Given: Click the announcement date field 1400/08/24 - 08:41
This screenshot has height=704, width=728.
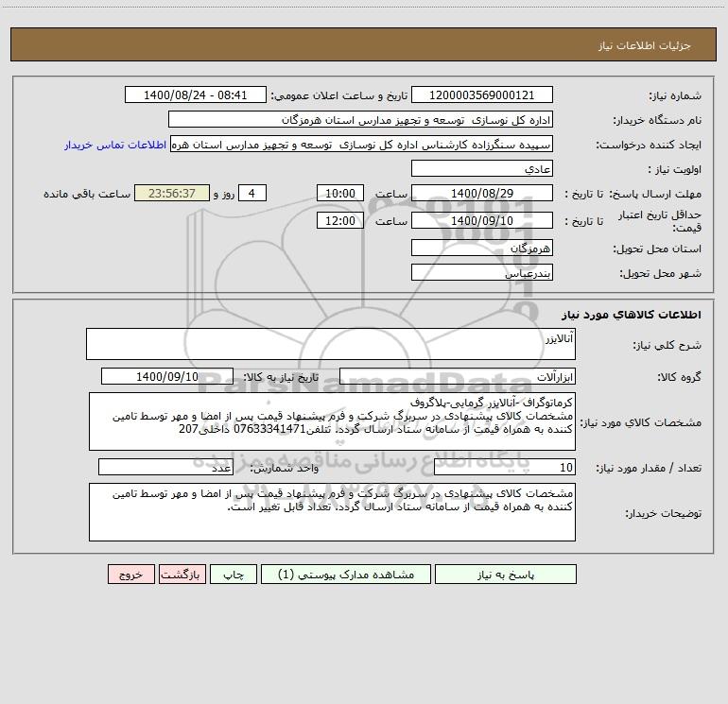Looking at the screenshot, I should click(196, 95).
